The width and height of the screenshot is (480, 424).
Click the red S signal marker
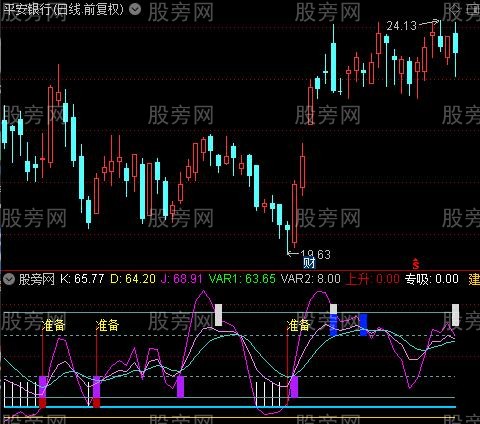pos(416,264)
